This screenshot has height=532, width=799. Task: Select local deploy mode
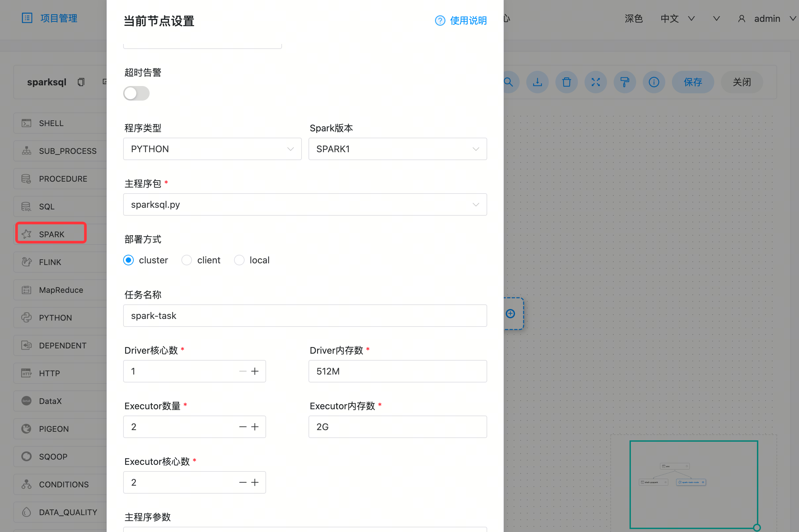pyautogui.click(x=239, y=260)
